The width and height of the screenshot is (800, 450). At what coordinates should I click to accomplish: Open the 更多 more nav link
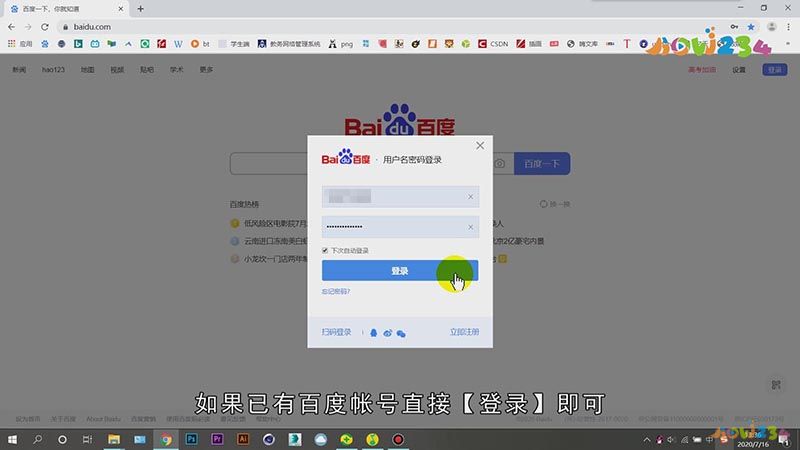click(x=206, y=69)
